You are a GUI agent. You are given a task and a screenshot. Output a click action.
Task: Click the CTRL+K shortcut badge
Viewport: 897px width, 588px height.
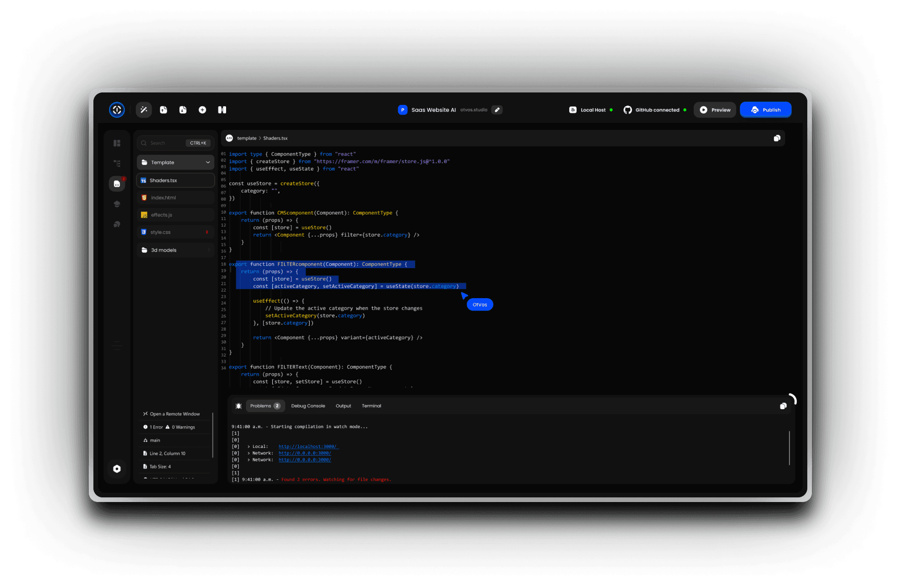pos(198,143)
